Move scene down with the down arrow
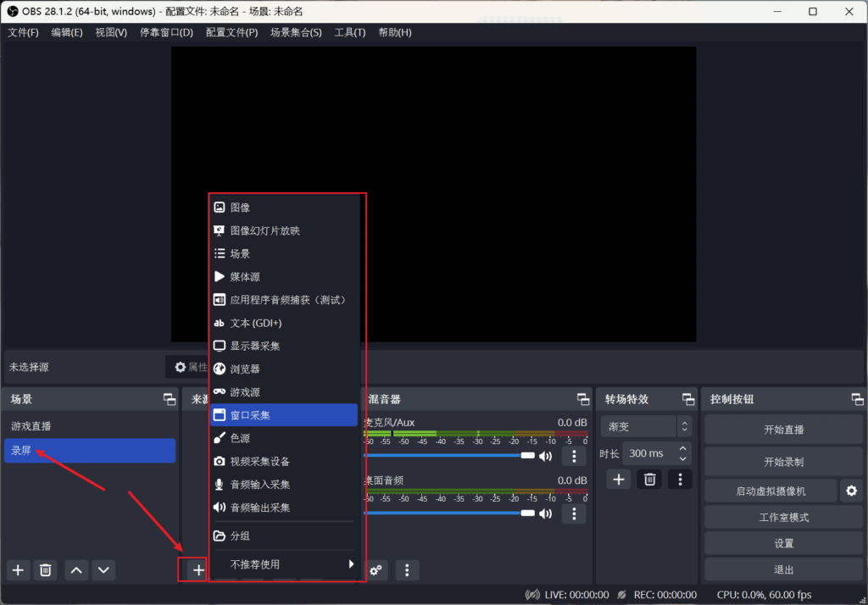Viewport: 868px width, 605px height. coord(103,570)
